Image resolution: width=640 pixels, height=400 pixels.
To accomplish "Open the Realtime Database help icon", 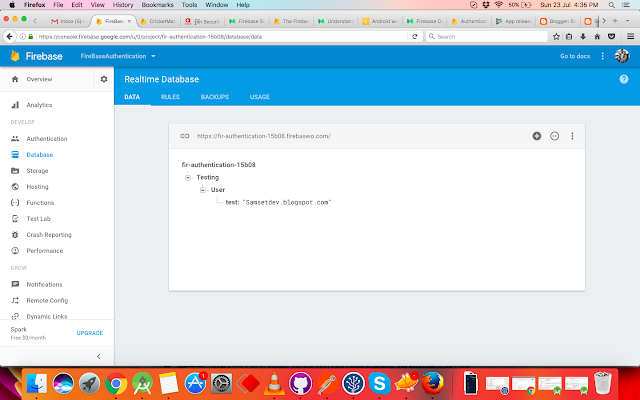I will pos(624,79).
